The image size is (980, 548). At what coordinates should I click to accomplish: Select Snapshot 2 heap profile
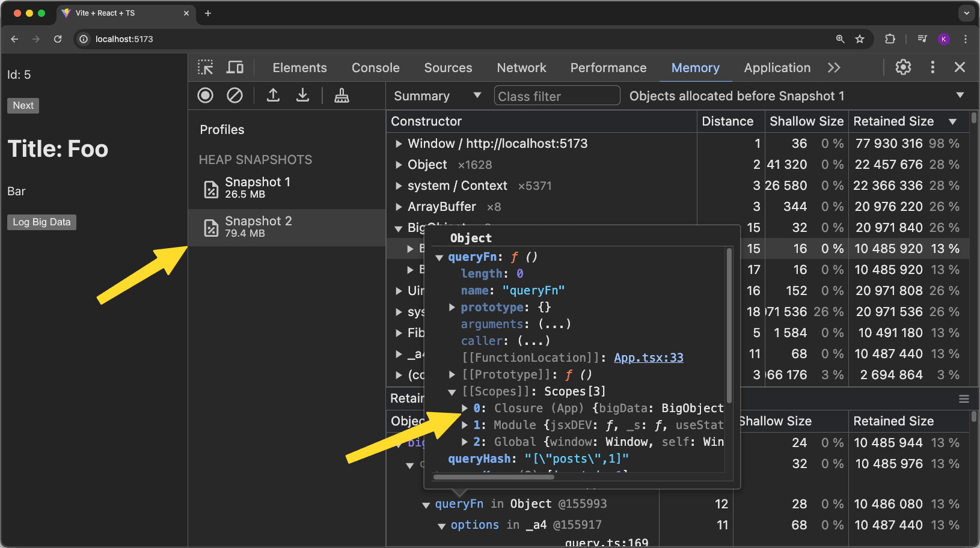[287, 227]
